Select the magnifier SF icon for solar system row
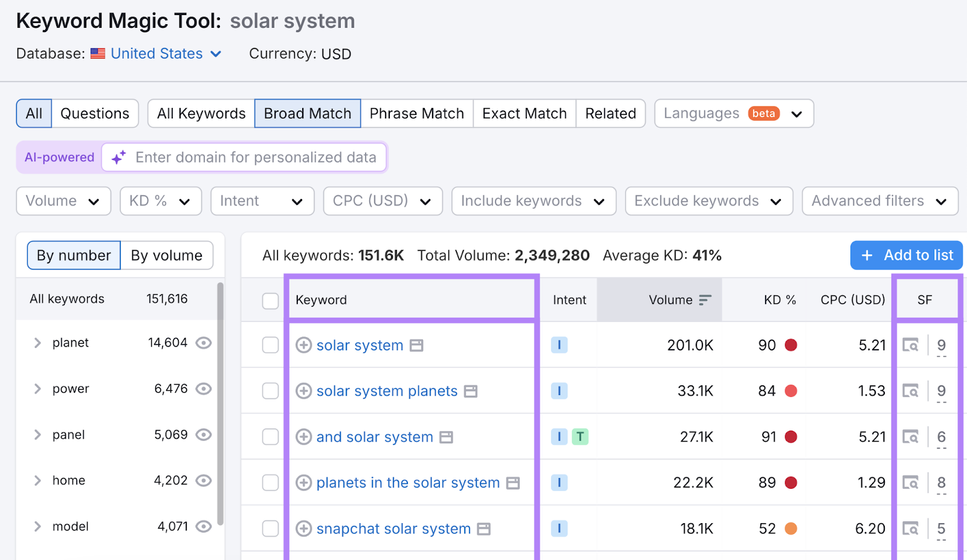 tap(911, 345)
